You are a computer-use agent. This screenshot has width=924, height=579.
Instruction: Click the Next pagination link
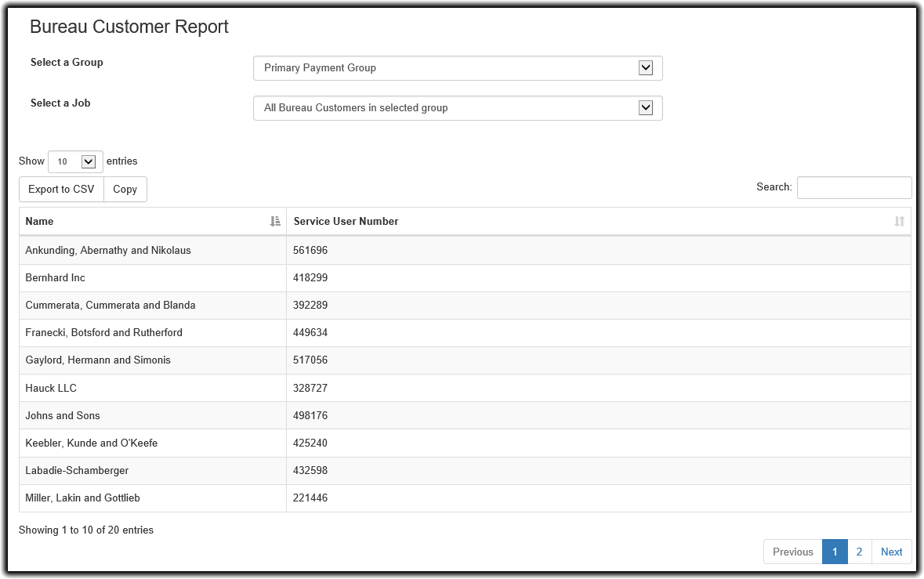tap(891, 552)
